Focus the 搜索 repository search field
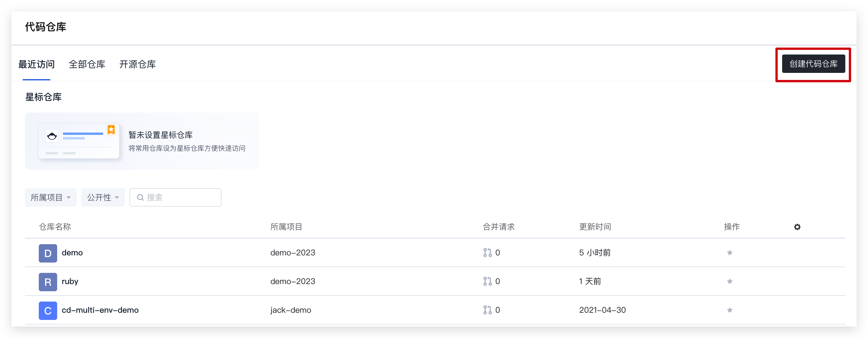 175,197
